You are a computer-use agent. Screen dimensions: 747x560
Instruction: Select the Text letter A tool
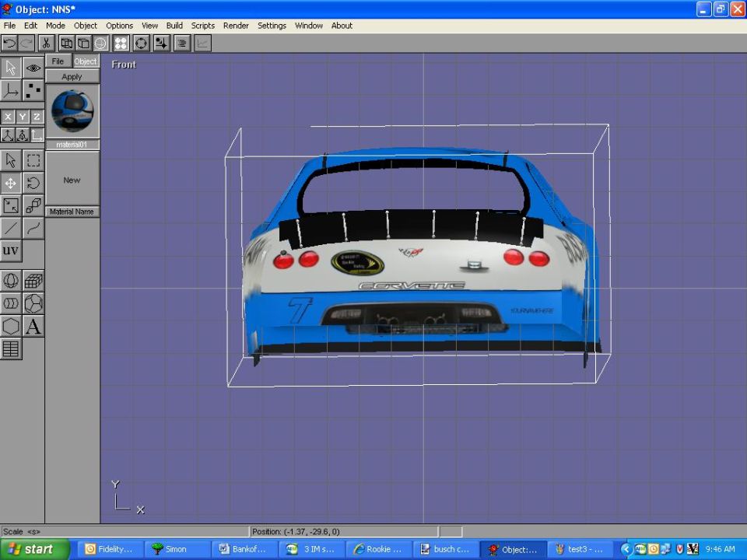tap(33, 326)
